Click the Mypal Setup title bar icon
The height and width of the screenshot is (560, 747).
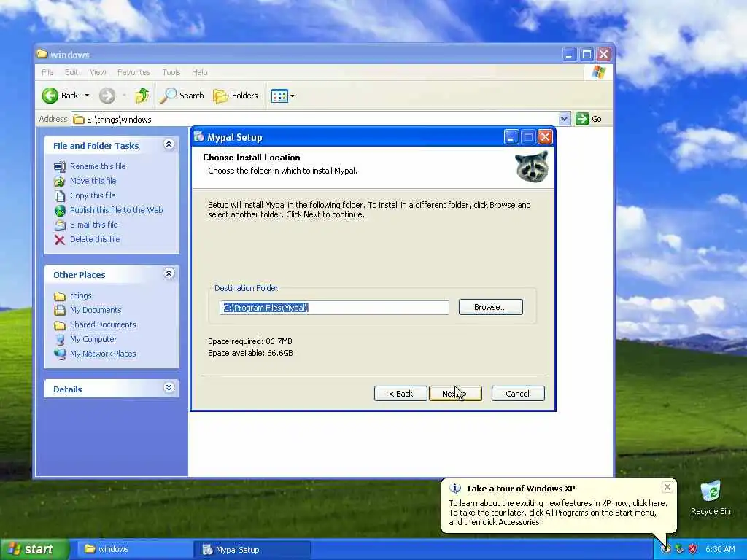[x=199, y=136]
